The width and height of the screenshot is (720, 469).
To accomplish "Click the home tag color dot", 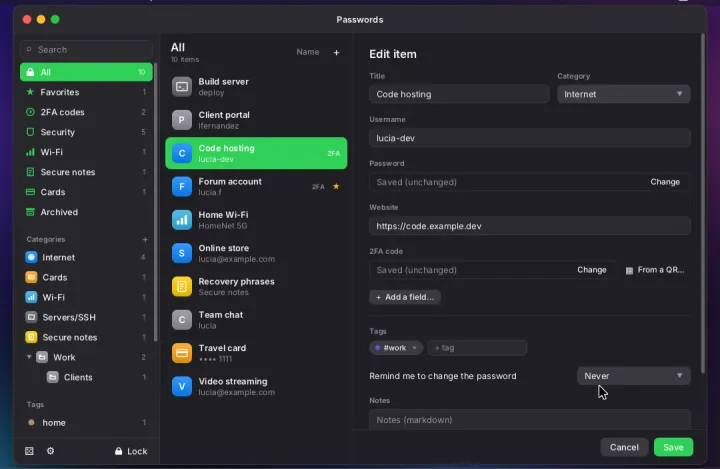I will tap(31, 423).
